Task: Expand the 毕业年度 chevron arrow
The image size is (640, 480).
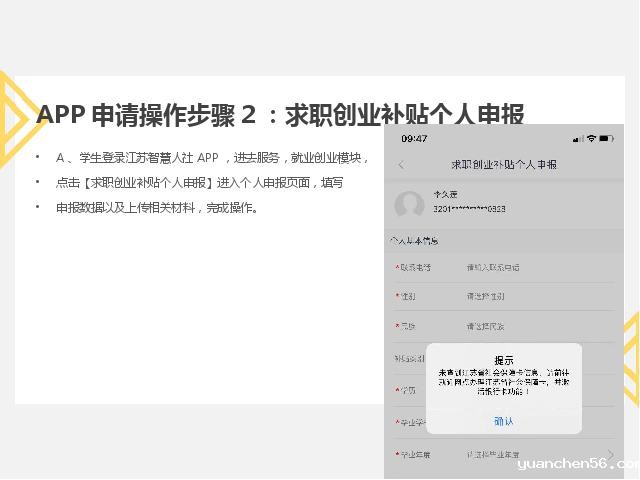Action: pos(611,456)
